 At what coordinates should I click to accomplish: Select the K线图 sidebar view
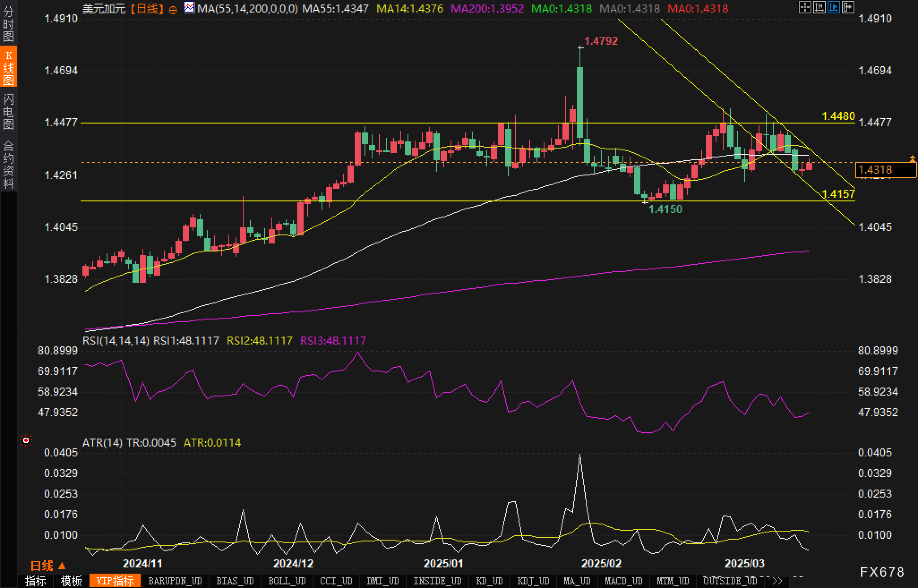pos(9,68)
